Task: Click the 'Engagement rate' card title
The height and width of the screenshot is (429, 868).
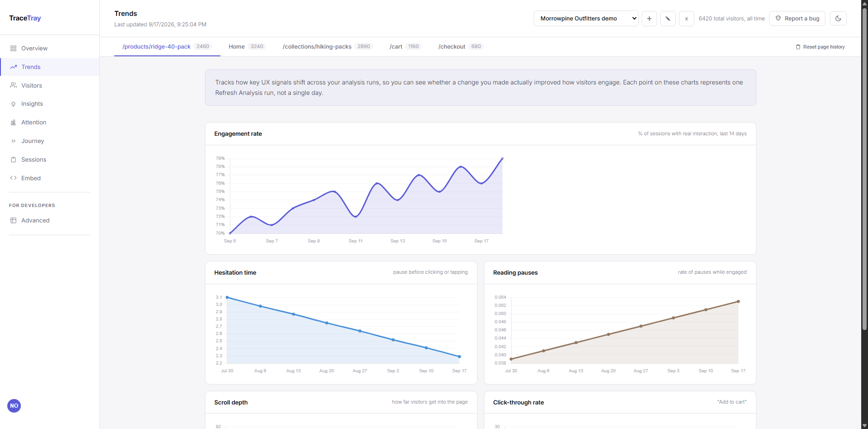Action: coord(238,134)
